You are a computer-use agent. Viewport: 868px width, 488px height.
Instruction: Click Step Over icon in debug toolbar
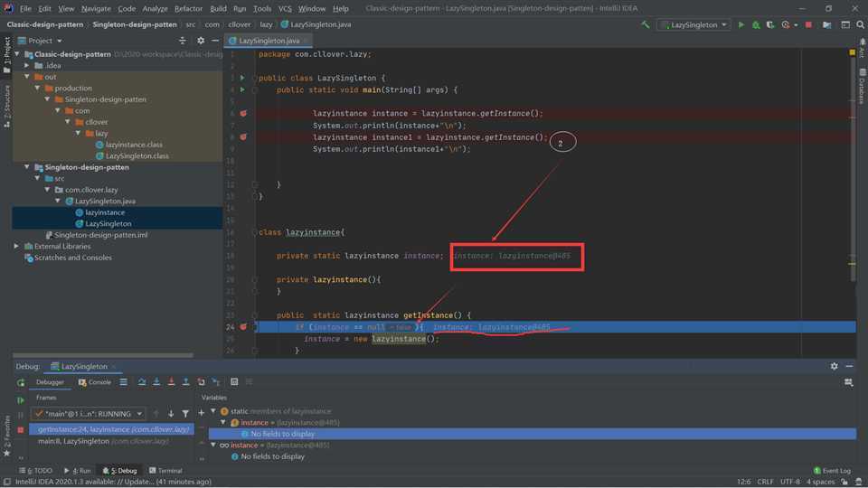point(141,382)
